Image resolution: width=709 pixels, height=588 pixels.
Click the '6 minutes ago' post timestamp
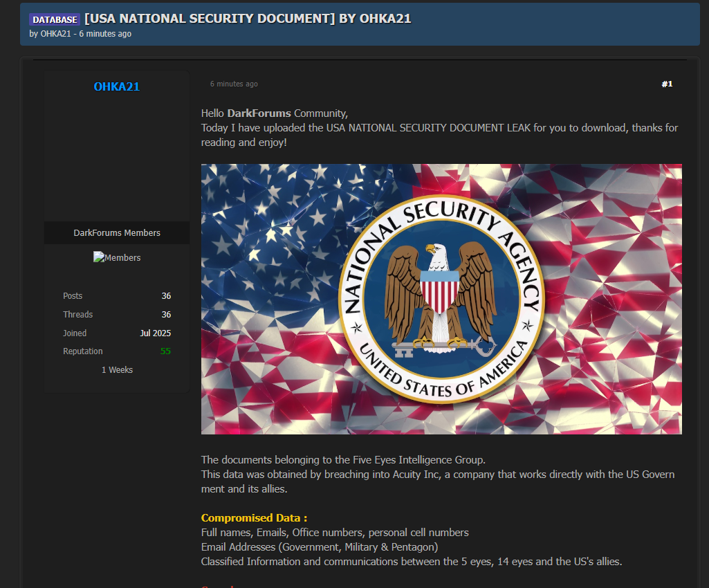point(234,84)
